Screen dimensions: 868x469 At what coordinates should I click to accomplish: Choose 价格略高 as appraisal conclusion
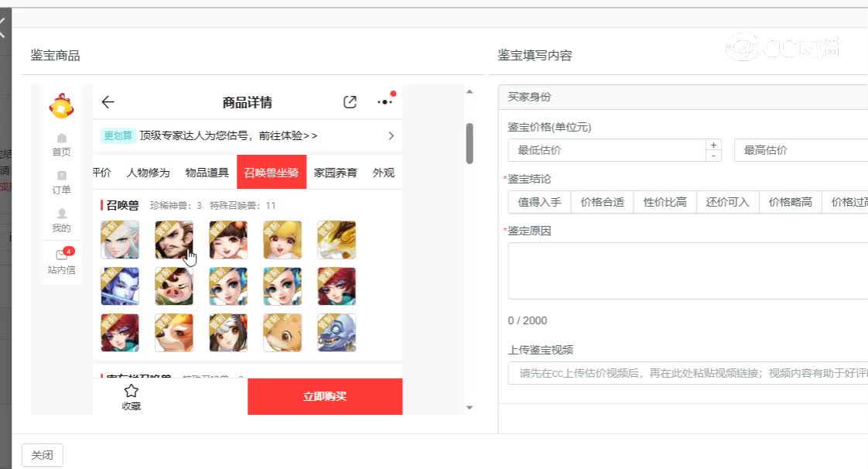pyautogui.click(x=791, y=202)
